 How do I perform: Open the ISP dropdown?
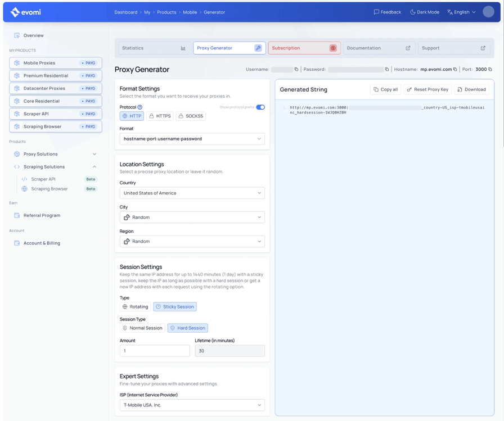pos(192,405)
